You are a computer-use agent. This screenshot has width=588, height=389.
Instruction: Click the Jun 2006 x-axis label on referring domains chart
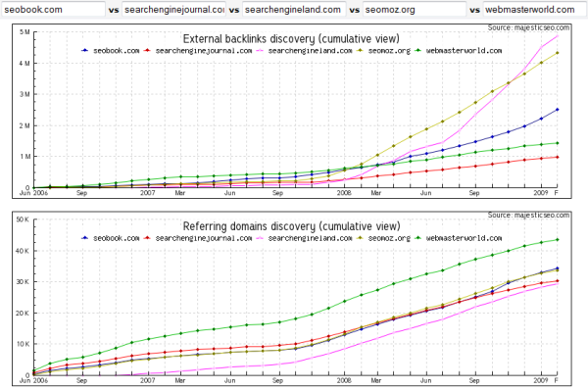(33, 380)
